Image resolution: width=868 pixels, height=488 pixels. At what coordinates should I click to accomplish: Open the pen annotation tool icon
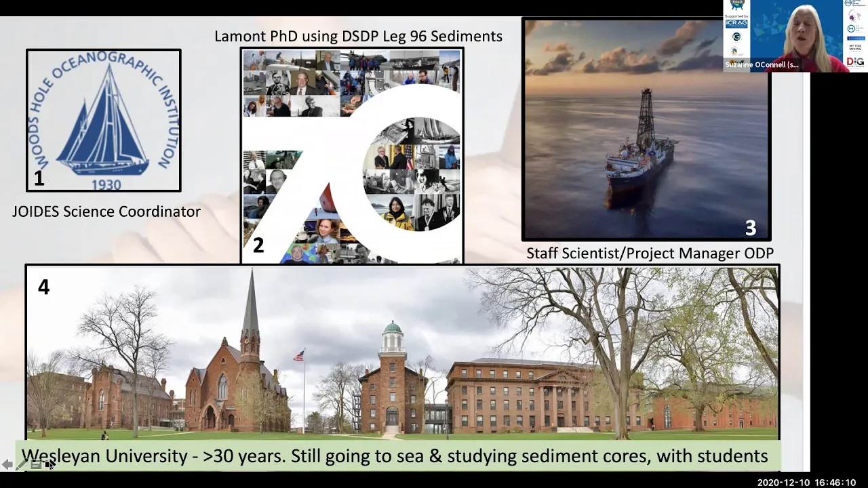[21, 464]
